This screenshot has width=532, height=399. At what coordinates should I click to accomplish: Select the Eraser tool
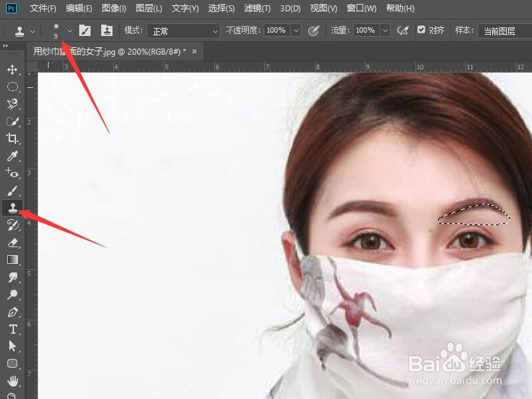click(x=13, y=242)
